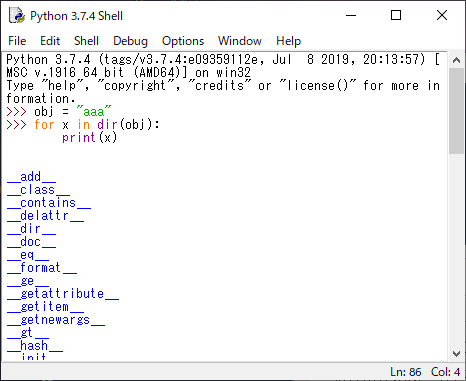Image resolution: width=466 pixels, height=381 pixels.
Task: Click the __getattribute__ output line
Action: (x=63, y=294)
